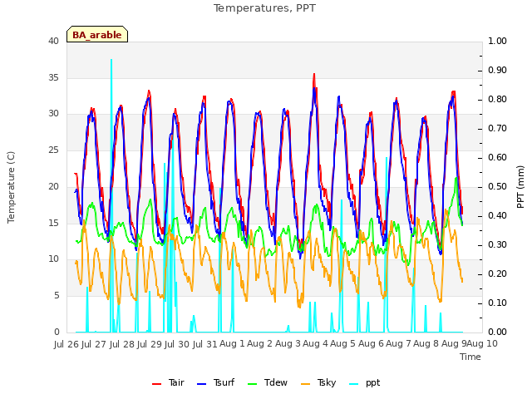
Task: Click the Tsky legend label
Action: [327, 382]
